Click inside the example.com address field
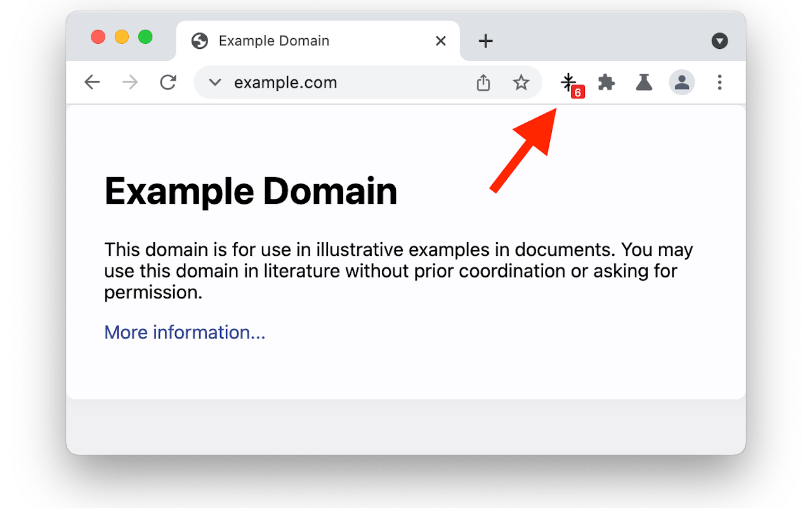812x508 pixels. tap(285, 82)
